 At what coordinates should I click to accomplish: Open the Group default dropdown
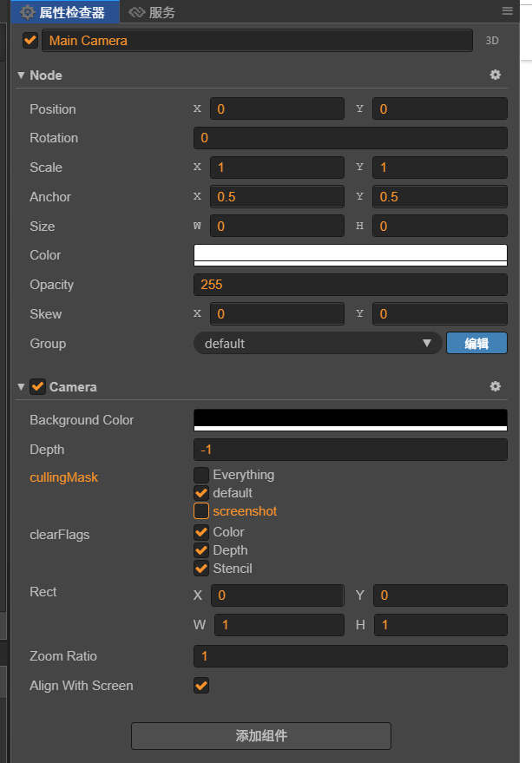pyautogui.click(x=318, y=344)
